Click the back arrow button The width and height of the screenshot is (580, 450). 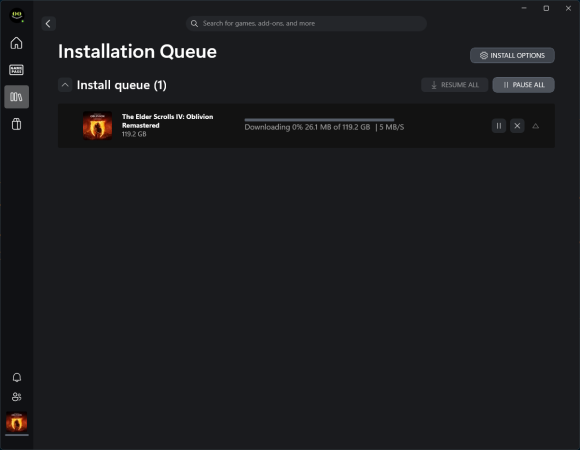[x=48, y=24]
